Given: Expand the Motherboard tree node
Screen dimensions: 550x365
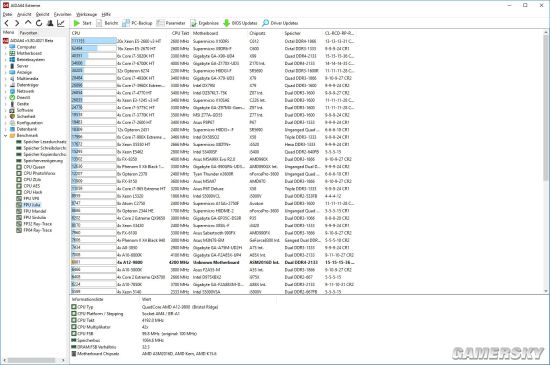Looking at the screenshot, I should tap(5, 53).
